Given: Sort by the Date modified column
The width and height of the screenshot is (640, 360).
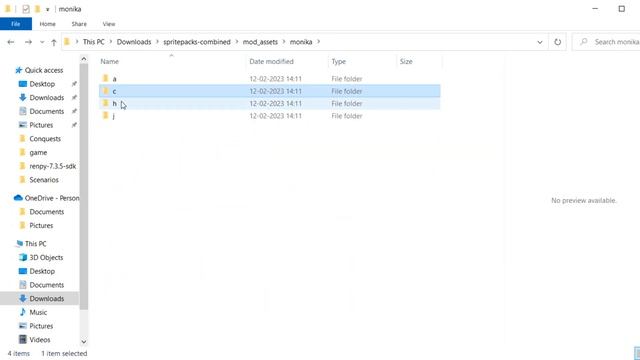Looking at the screenshot, I should (x=271, y=62).
